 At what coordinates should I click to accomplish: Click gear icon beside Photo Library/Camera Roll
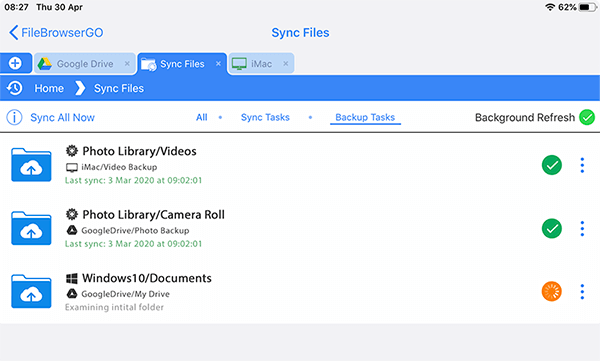coord(72,214)
